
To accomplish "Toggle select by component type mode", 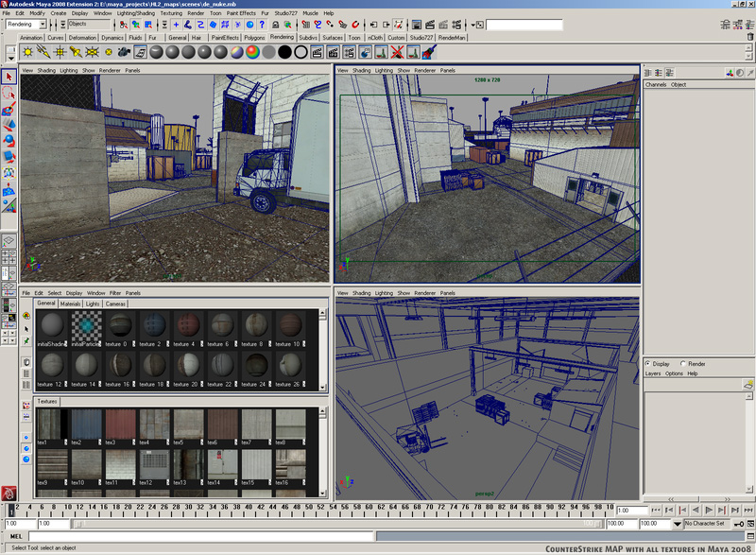I will (148, 25).
